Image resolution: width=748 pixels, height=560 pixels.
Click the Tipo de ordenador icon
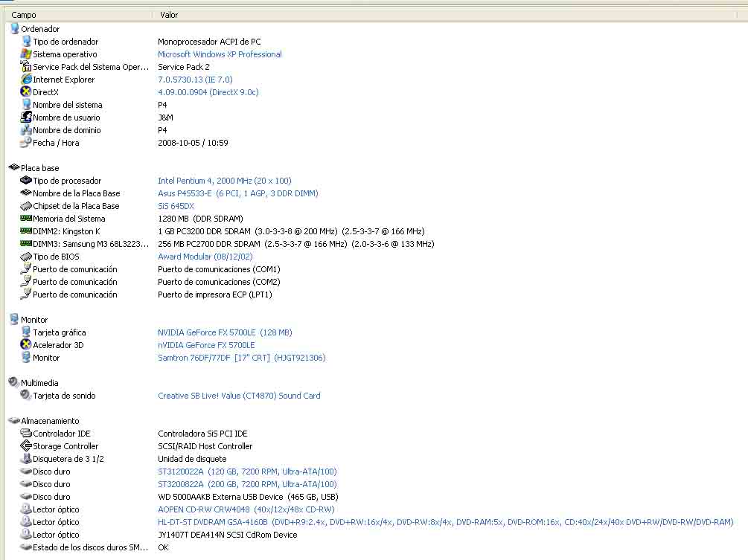point(26,42)
